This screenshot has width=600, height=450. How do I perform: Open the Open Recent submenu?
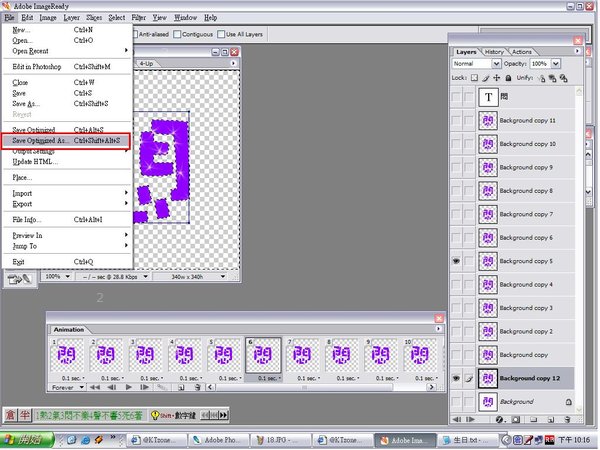coord(67,51)
